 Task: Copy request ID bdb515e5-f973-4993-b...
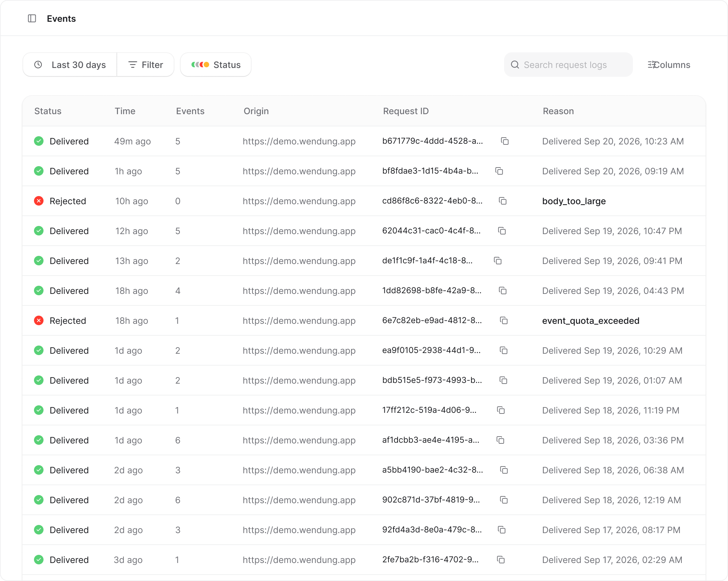(x=503, y=380)
